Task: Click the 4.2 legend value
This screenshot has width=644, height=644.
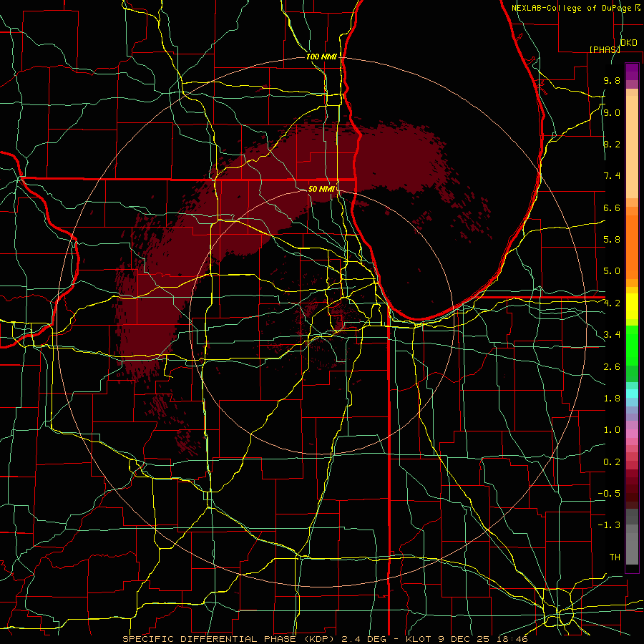Action: (x=612, y=303)
